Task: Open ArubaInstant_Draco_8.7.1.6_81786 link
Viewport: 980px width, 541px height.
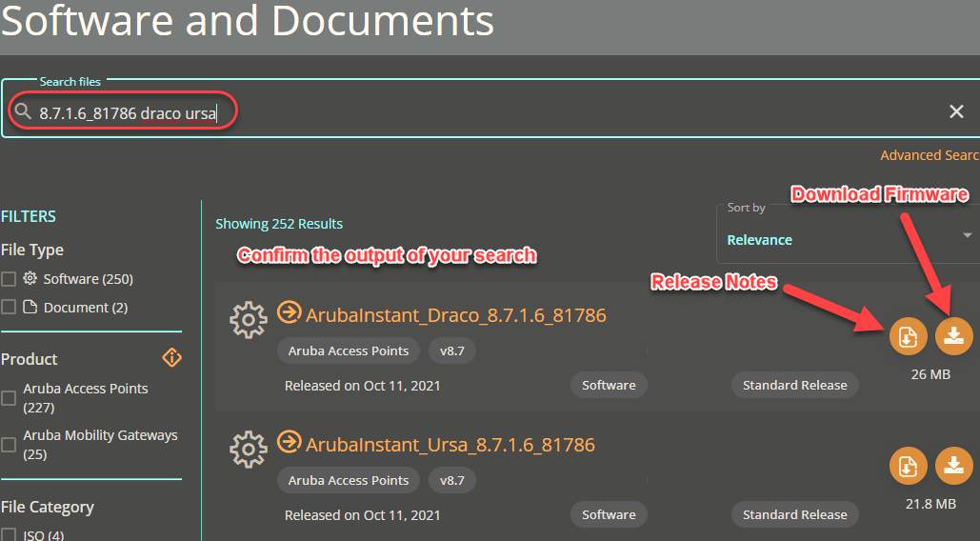Action: 455,315
